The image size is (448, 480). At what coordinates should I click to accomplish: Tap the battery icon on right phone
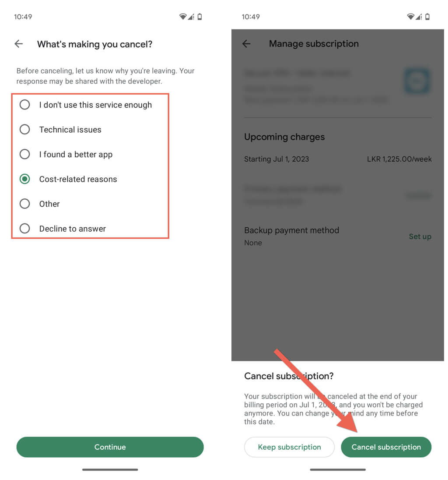click(427, 17)
